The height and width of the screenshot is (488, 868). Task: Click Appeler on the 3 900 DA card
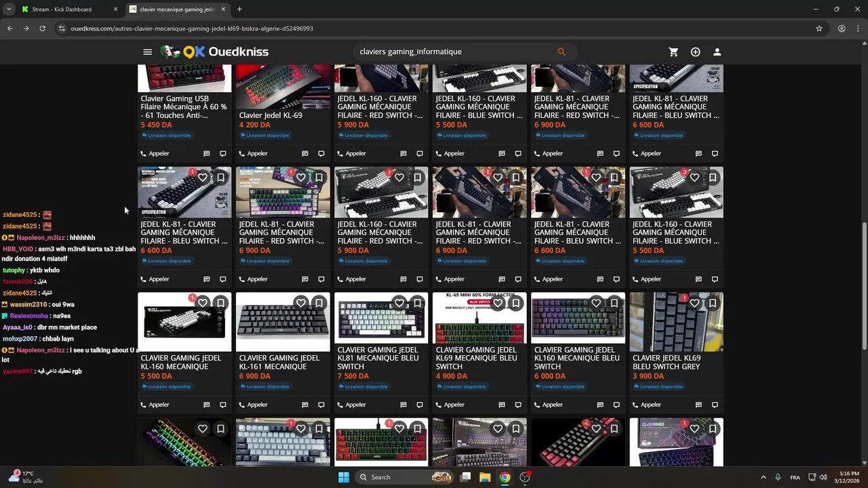[646, 405]
